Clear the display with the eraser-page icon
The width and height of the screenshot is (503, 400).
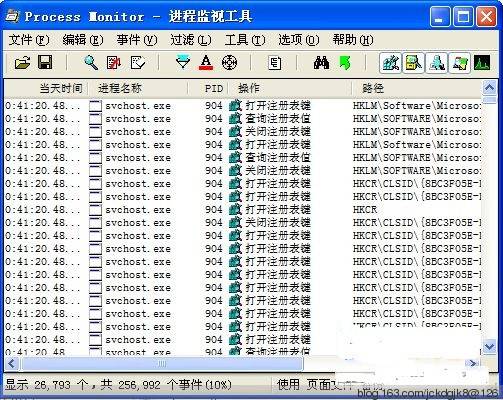138,62
